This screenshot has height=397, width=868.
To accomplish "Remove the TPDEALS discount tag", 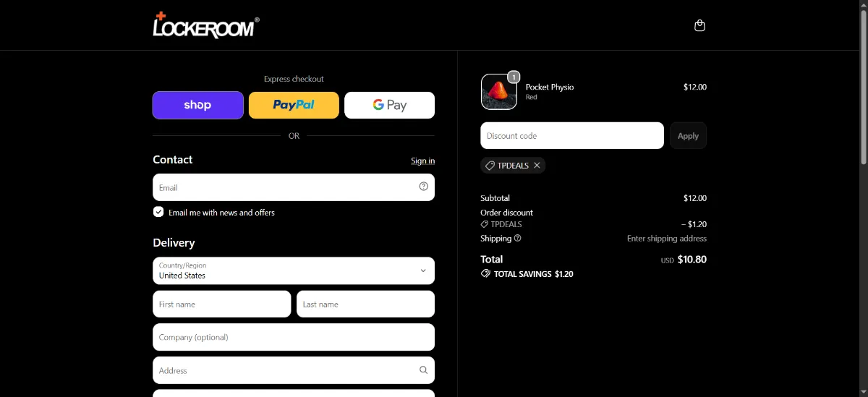I will coord(537,166).
